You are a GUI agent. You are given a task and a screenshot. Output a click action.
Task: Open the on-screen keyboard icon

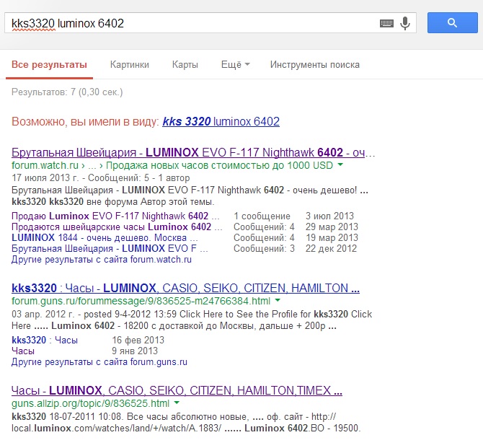(x=387, y=23)
